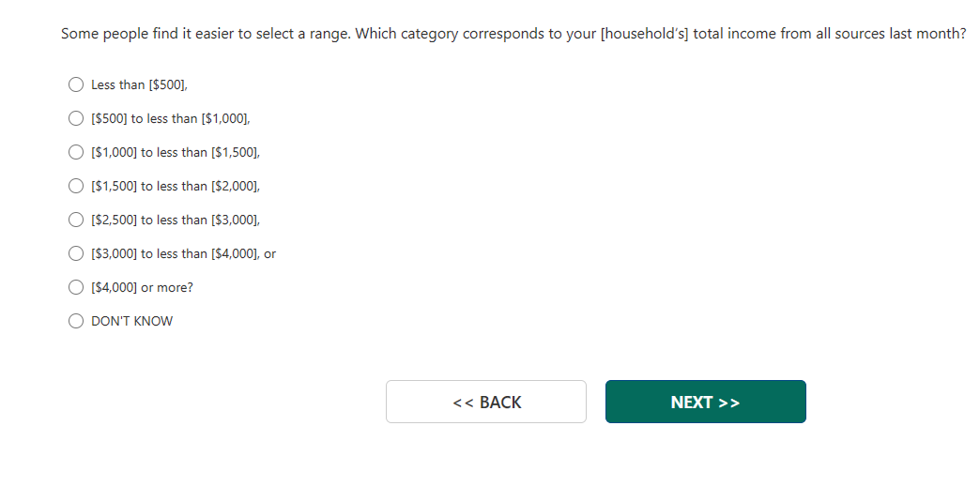This screenshot has width=980, height=502.
Task: Select the 'Less than [$500]' radio button
Action: tap(76, 84)
